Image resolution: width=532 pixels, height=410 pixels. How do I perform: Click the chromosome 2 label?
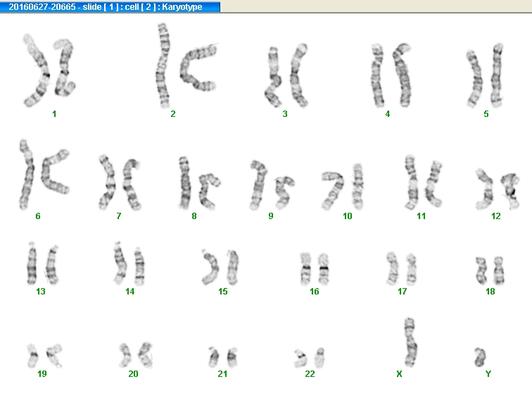pos(173,114)
